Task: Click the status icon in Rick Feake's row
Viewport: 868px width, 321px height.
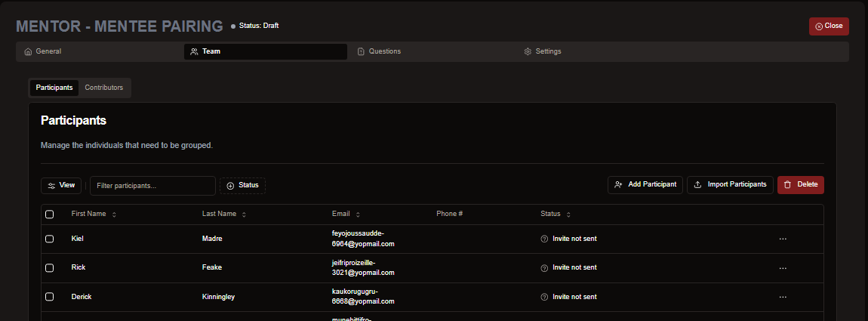Action: click(x=544, y=267)
